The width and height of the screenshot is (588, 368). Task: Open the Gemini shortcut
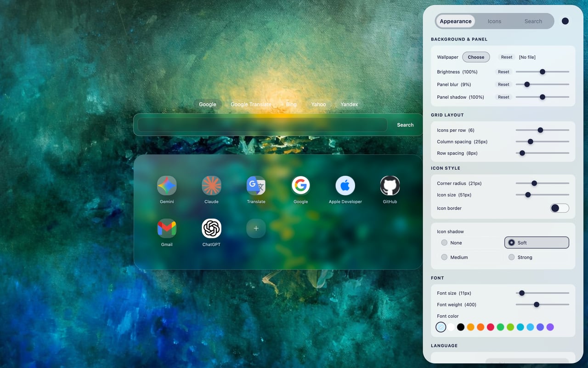[166, 186]
